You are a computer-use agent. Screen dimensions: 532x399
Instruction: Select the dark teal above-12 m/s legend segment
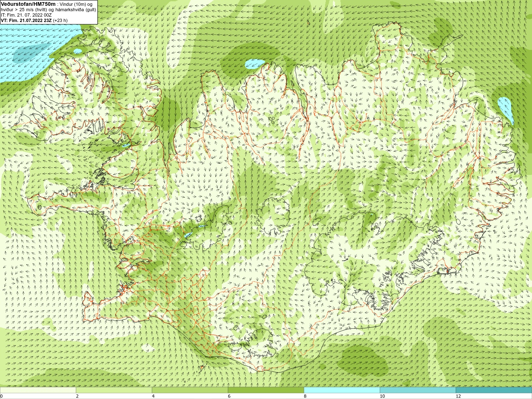[x=494, y=390]
